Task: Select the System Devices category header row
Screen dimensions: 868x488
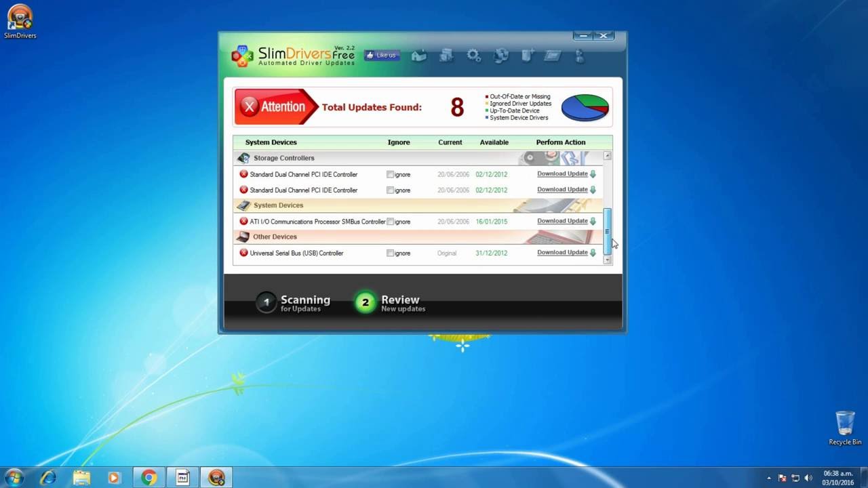Action: (x=418, y=205)
